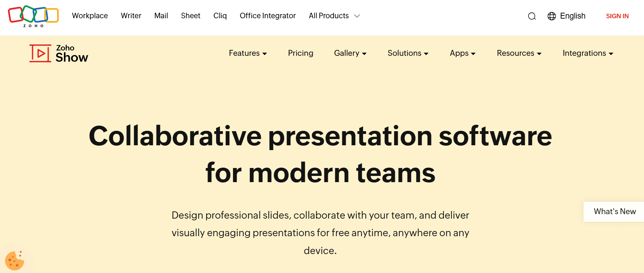The height and width of the screenshot is (273, 644).
Task: Open the cookie preferences icon
Action: point(15,260)
